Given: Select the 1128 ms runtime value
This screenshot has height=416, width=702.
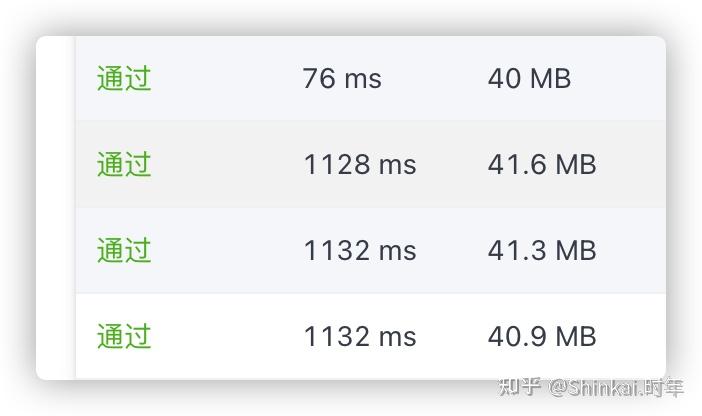Looking at the screenshot, I should [359, 164].
